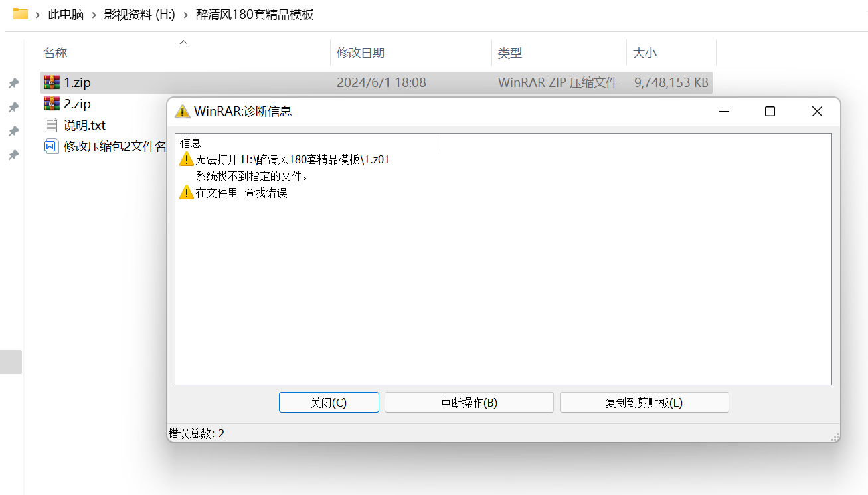868x495 pixels.
Task: Select the 2.zip WinRAR archive icon
Action: tap(51, 104)
